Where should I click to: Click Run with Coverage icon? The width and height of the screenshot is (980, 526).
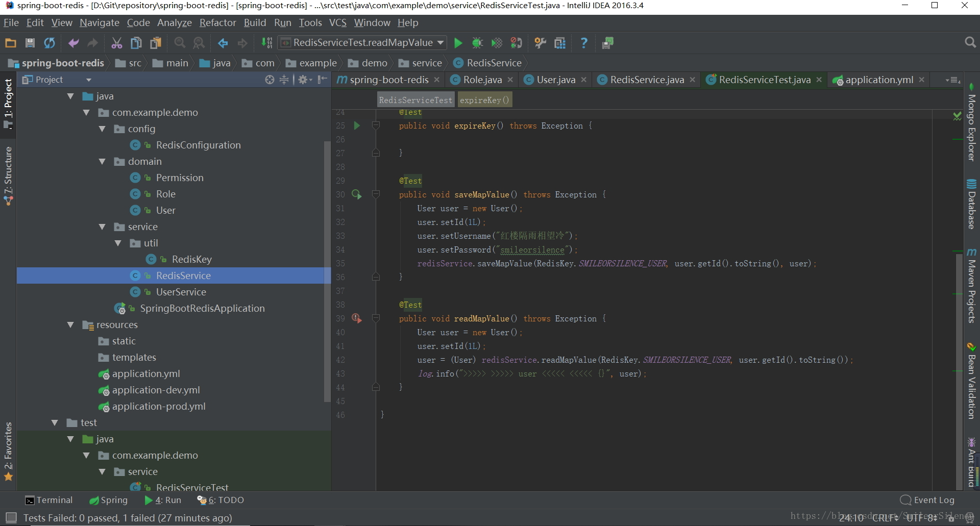click(497, 43)
